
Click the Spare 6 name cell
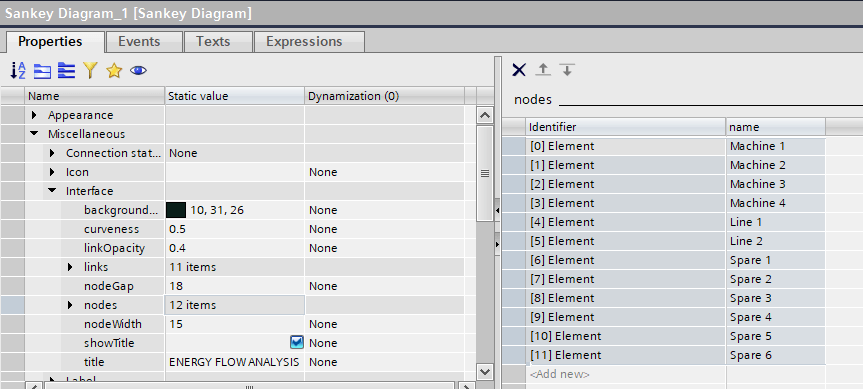(x=775, y=355)
